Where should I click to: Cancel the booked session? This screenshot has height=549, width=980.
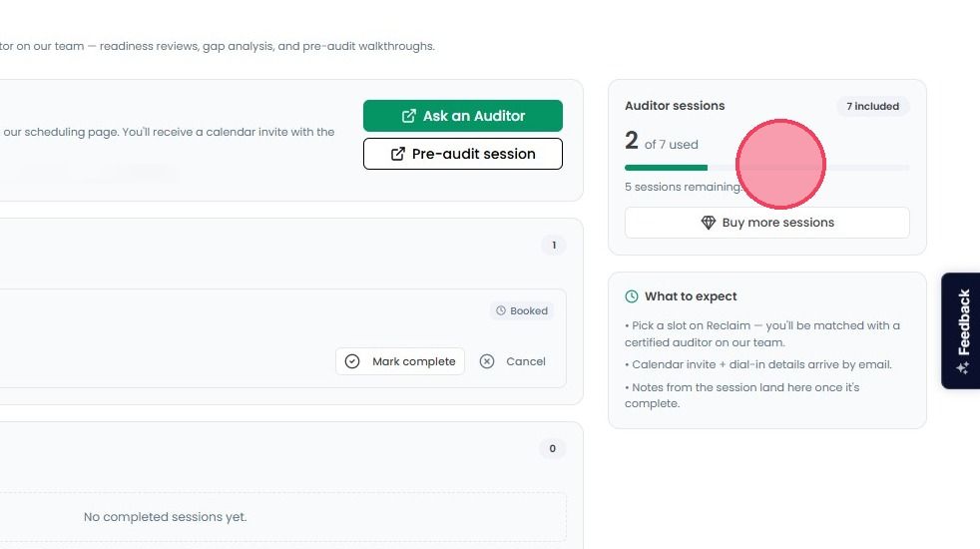point(513,361)
